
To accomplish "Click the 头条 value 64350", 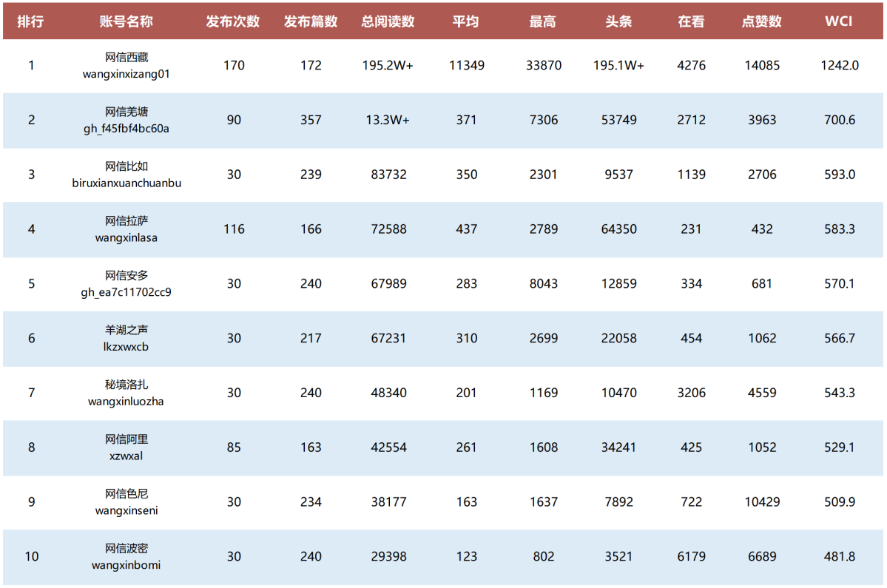I will (619, 229).
